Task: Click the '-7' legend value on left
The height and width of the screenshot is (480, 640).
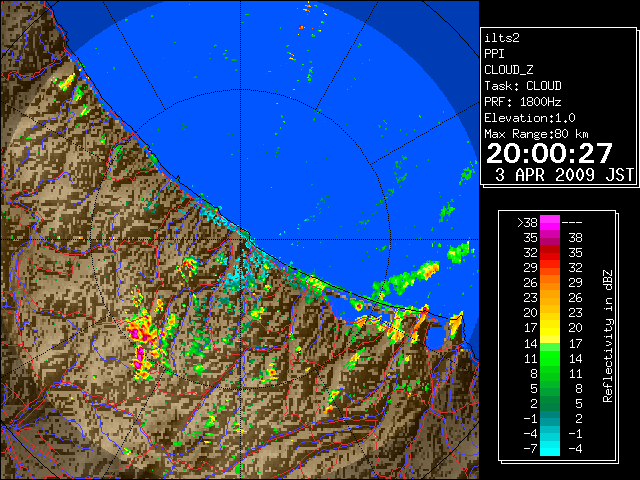Action: (531, 449)
